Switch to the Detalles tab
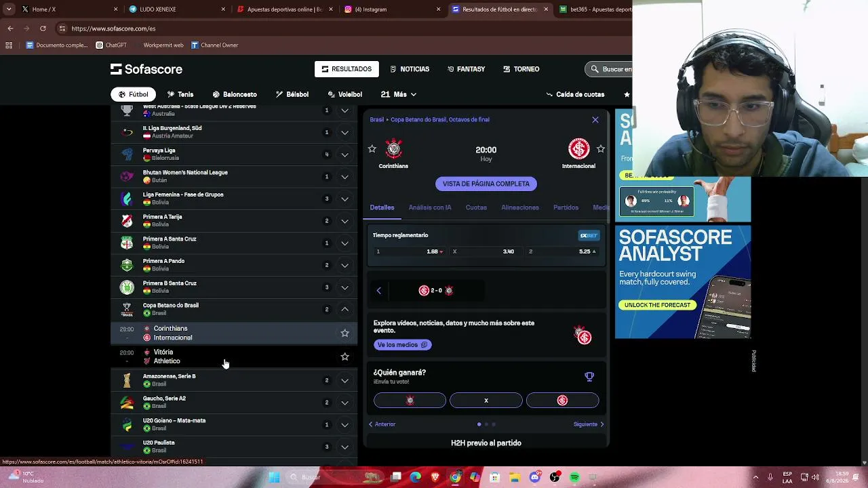The image size is (868, 488). (x=382, y=207)
